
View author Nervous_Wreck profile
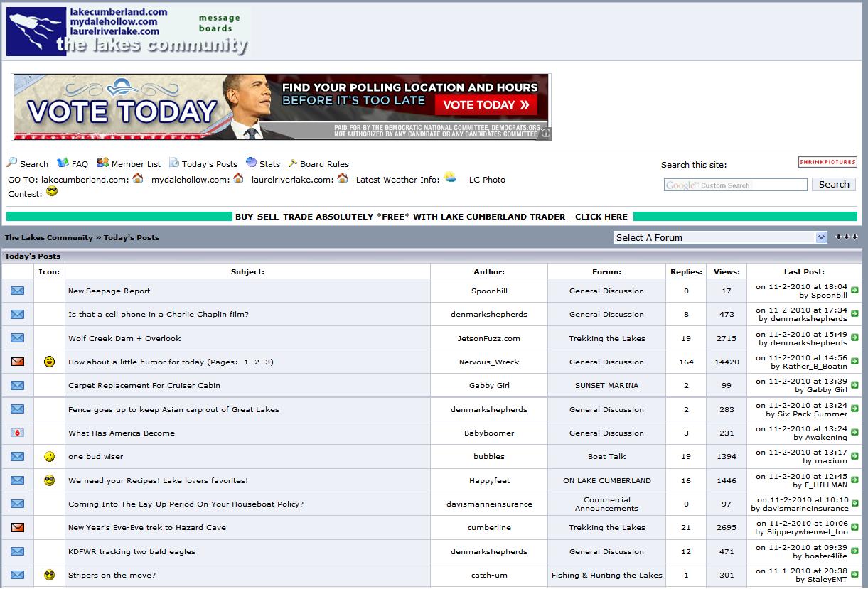(489, 362)
